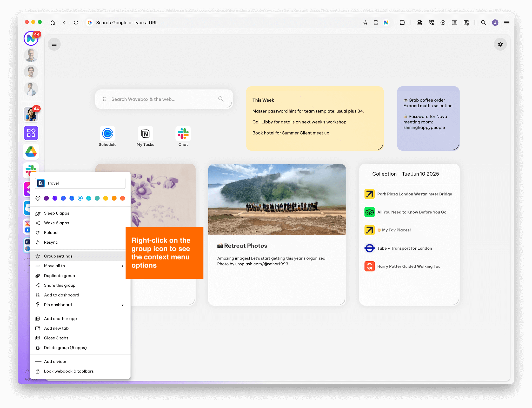This screenshot has width=532, height=408.
Task: Click the yellow This Week sticky note
Action: click(315, 118)
